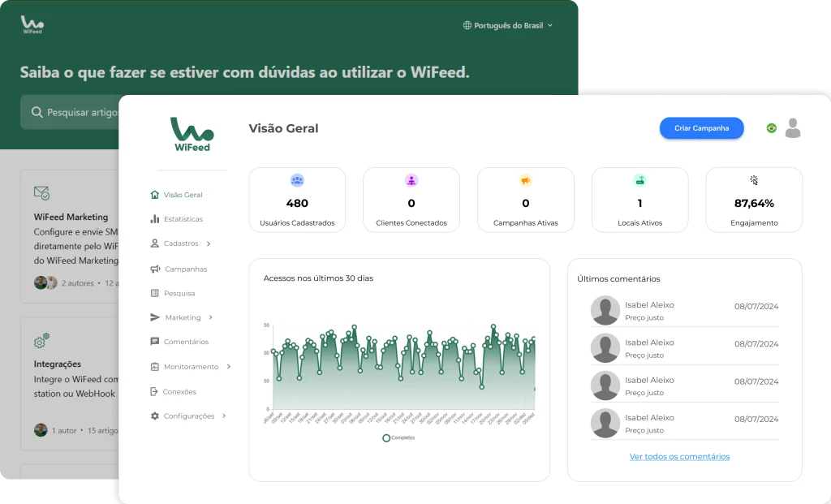The width and height of the screenshot is (831, 504).
Task: Click the Campanhas Ativas card label
Action: (526, 223)
